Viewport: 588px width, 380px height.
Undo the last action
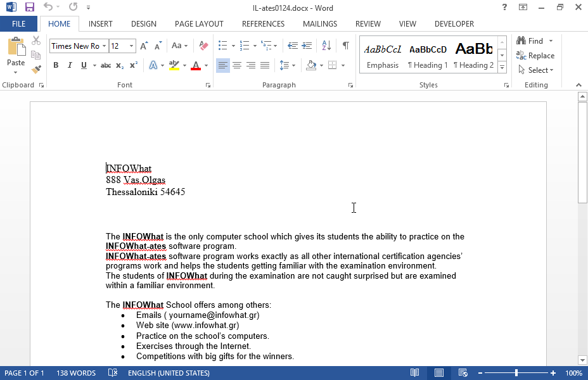point(48,7)
